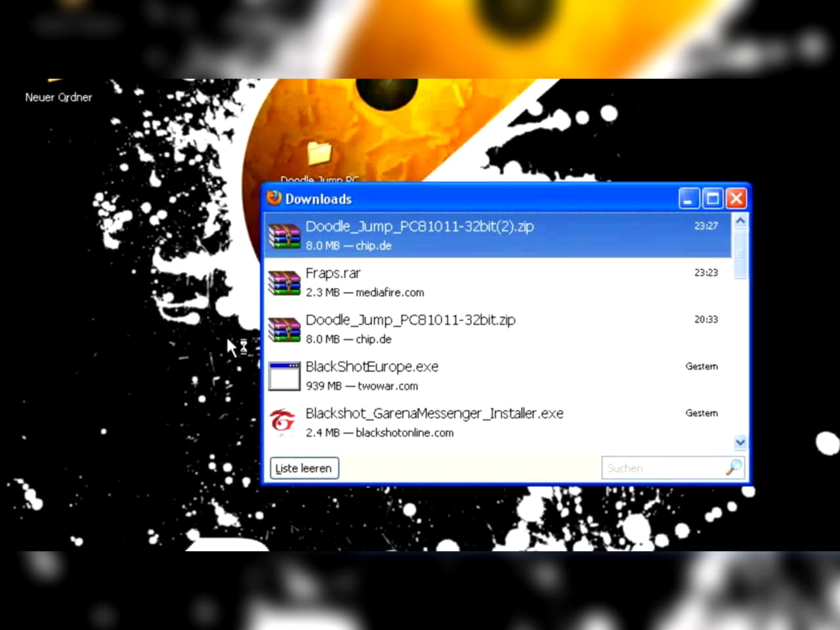
Task: Click Gestern date on BlackShotEurope.exe row
Action: (702, 366)
